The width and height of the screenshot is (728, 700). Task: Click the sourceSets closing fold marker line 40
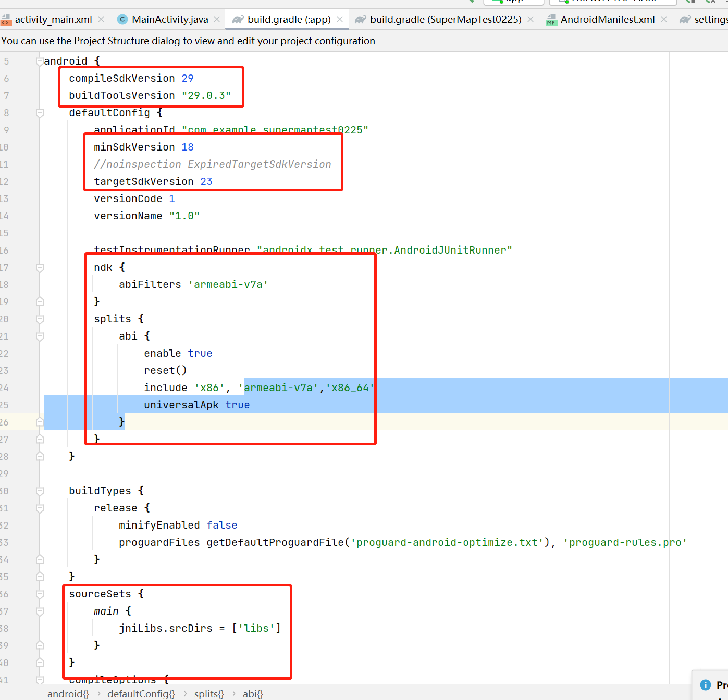[x=40, y=662]
